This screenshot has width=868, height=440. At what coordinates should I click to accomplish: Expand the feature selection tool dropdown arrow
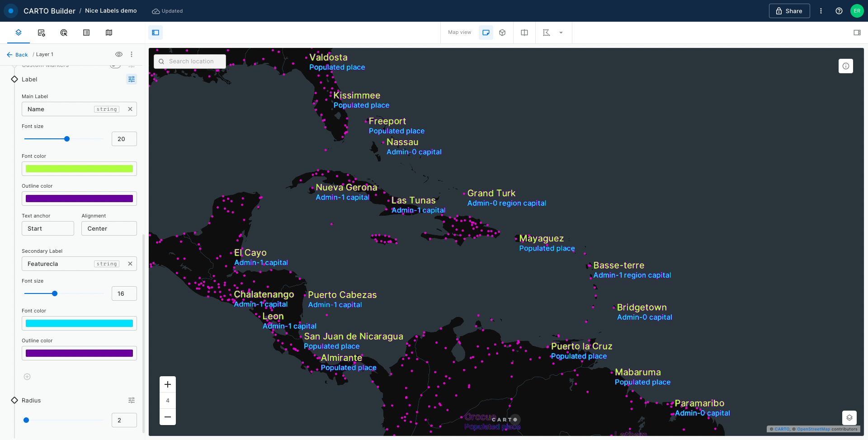point(561,33)
